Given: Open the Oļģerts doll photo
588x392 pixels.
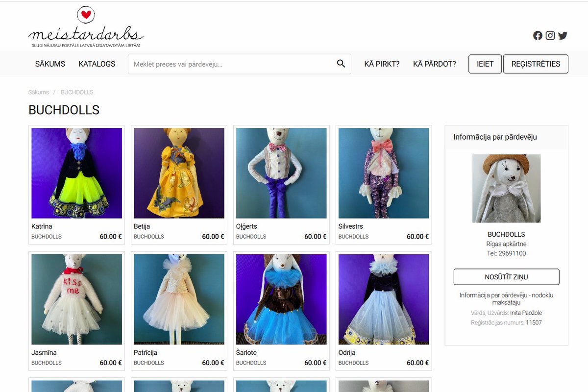Looking at the screenshot, I should (x=281, y=173).
